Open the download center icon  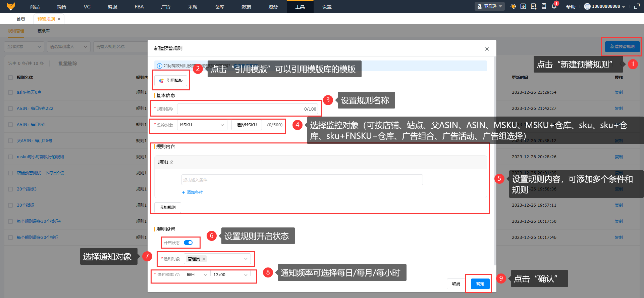pos(523,6)
